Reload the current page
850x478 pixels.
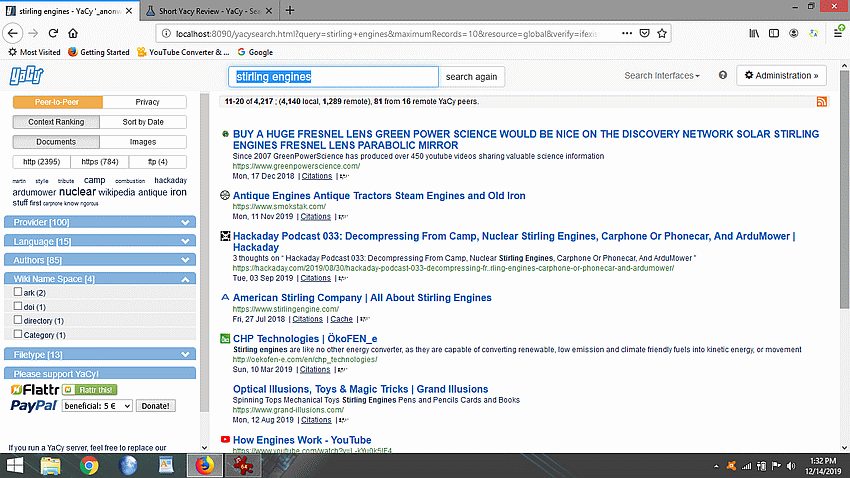(53, 33)
